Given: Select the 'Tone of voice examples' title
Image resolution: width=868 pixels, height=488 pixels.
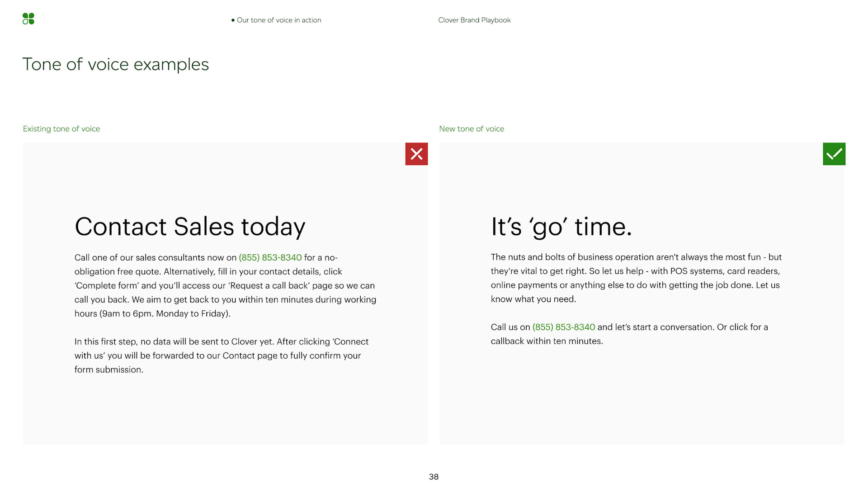Looking at the screenshot, I should 116,64.
